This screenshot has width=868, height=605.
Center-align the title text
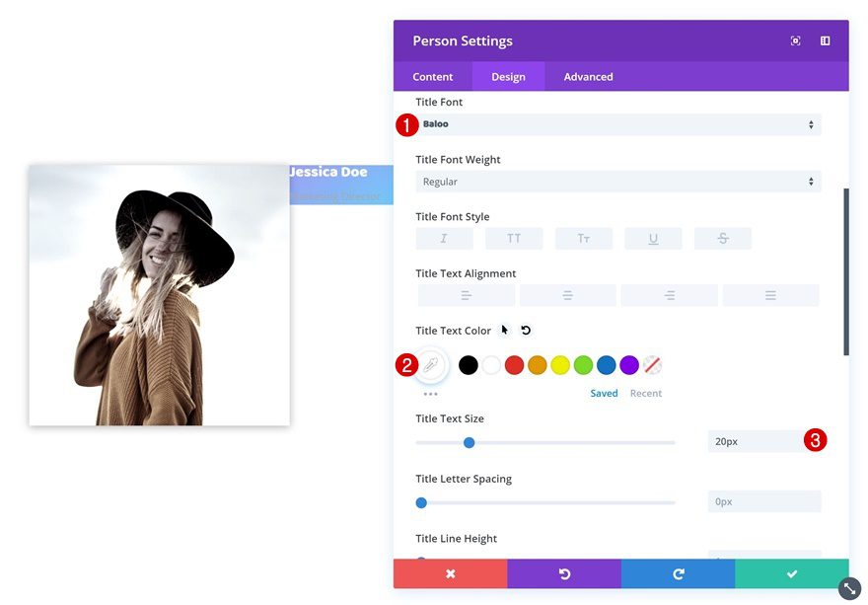567,294
